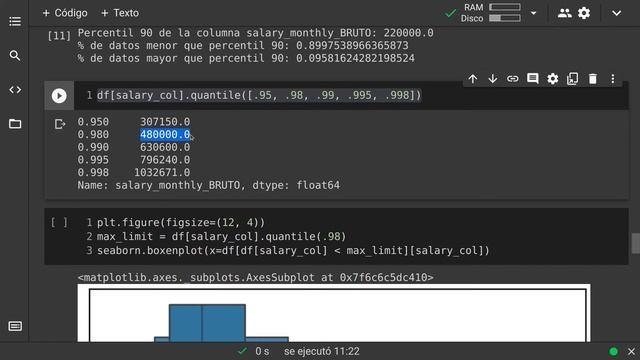Click the matplotlib AxesSubplot output text
Screen dimensions: 640x360
coord(256,278)
